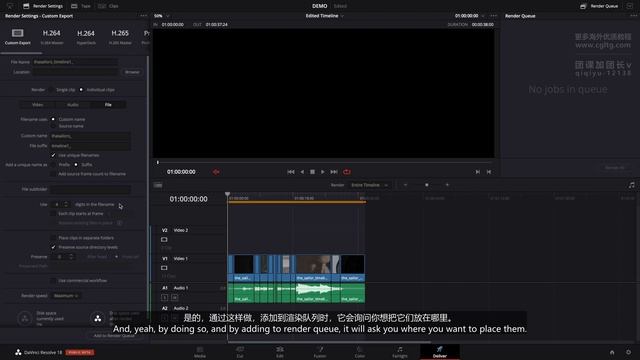This screenshot has width=640, height=360.
Task: Open project home icon in bottom bar
Action: pos(612,352)
